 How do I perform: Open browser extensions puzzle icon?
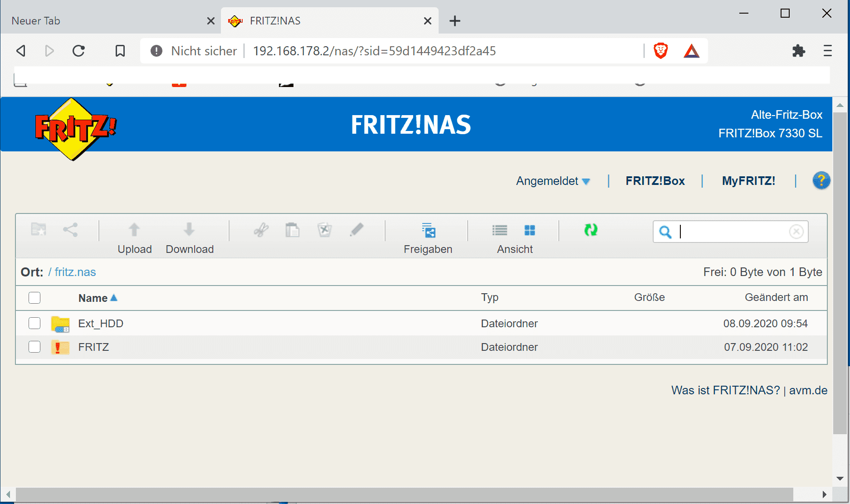click(798, 51)
